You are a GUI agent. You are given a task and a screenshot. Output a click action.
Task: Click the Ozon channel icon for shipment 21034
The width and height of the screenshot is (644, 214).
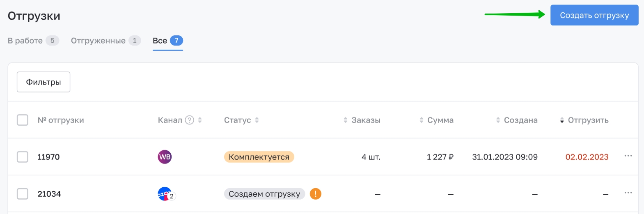pos(165,194)
